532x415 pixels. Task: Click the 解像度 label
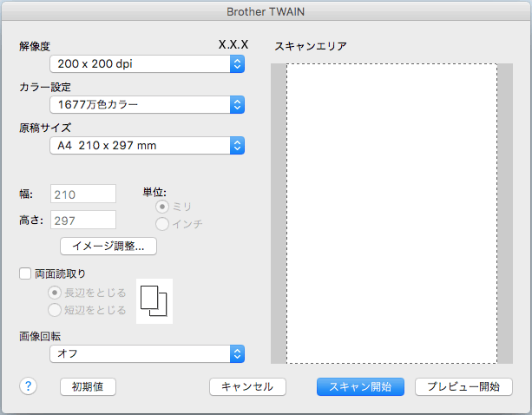coord(35,46)
